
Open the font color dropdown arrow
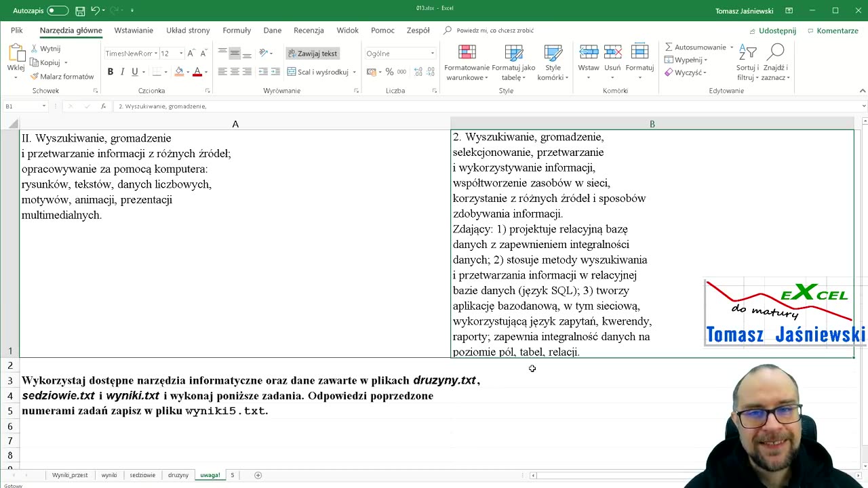205,72
